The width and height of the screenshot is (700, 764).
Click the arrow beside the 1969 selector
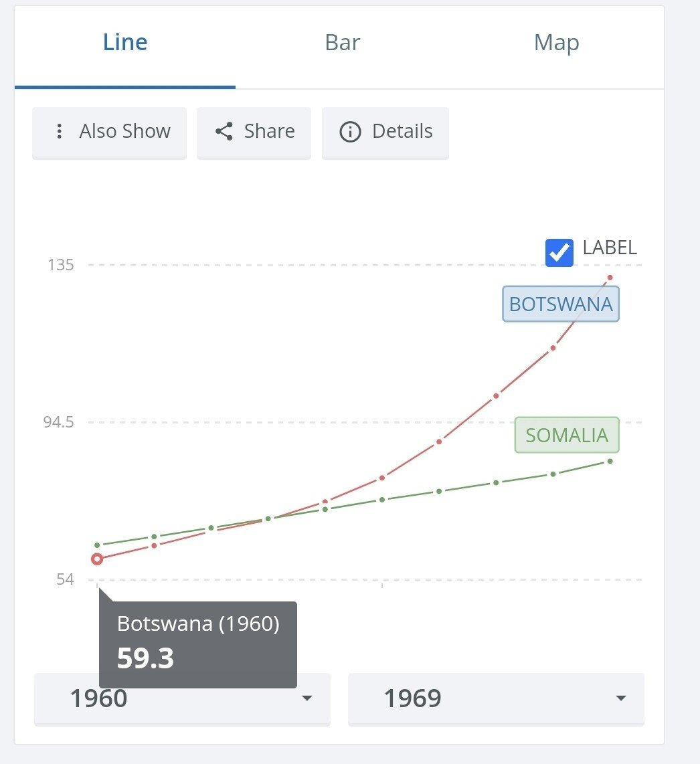[x=621, y=698]
